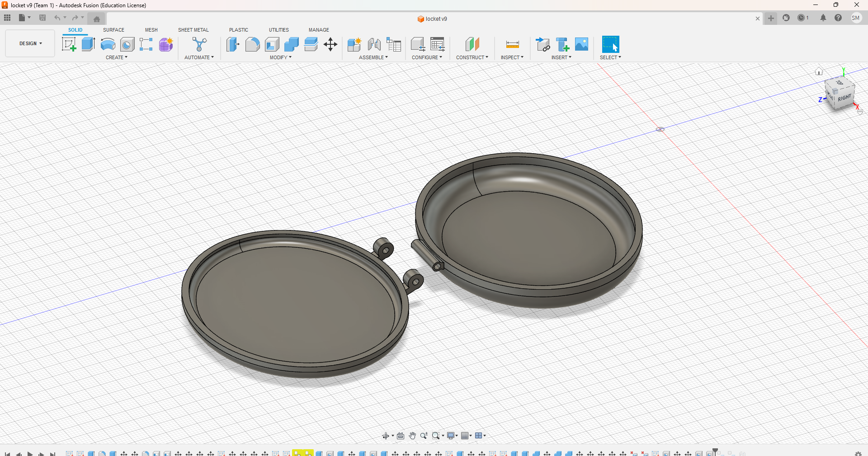Select the Extrude tool
This screenshot has width=868, height=456.
tap(88, 44)
